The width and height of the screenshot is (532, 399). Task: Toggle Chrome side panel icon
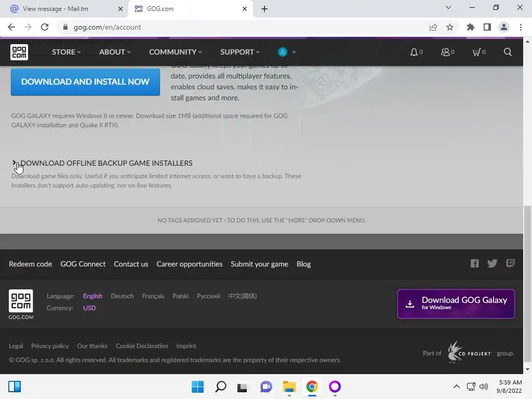(487, 27)
